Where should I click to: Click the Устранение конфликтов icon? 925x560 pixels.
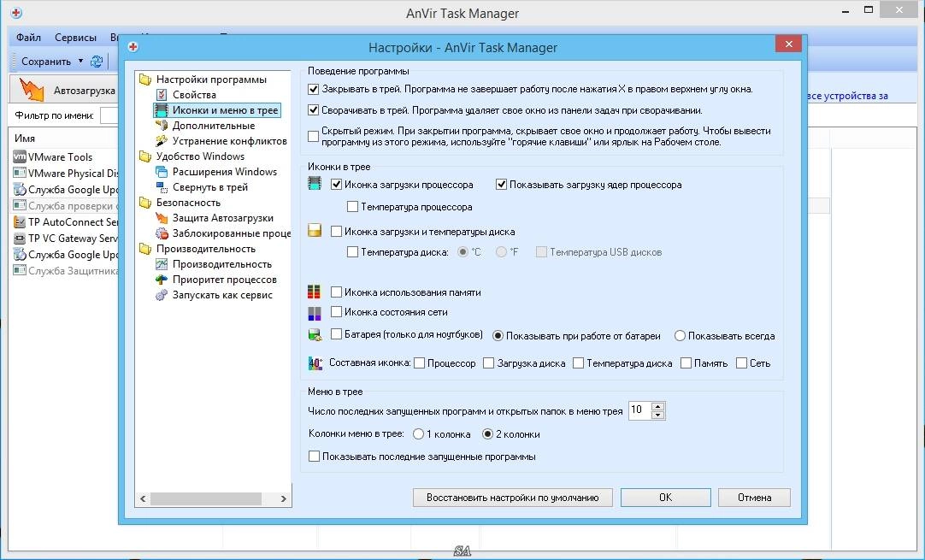(x=161, y=140)
